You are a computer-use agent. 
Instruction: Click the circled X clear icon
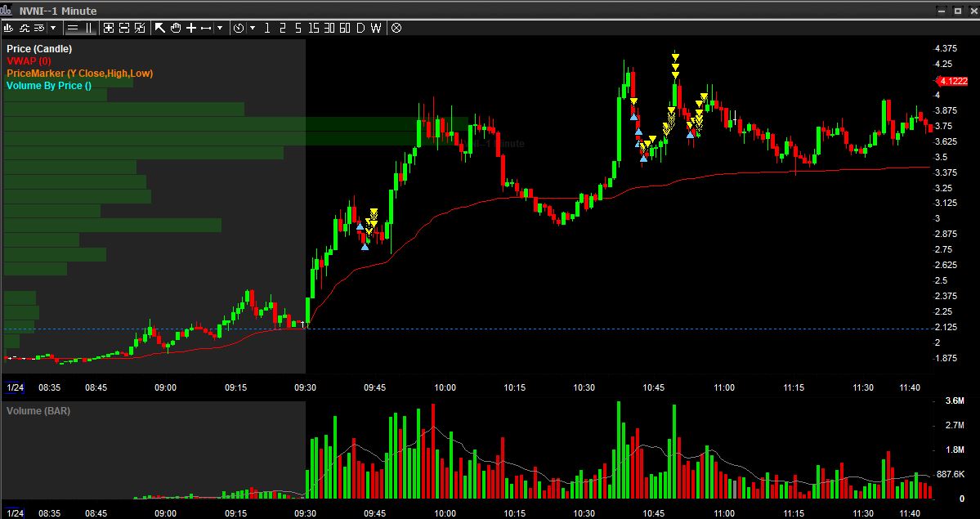[396, 28]
